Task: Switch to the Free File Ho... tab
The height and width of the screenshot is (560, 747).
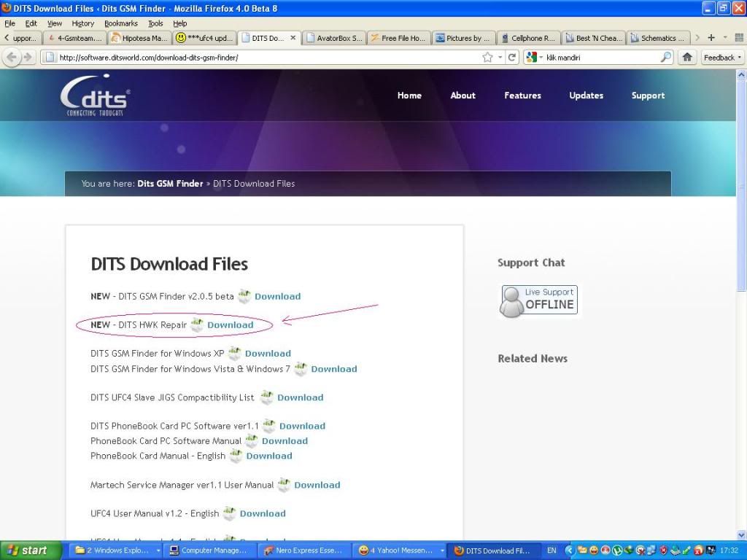Action: click(399, 38)
